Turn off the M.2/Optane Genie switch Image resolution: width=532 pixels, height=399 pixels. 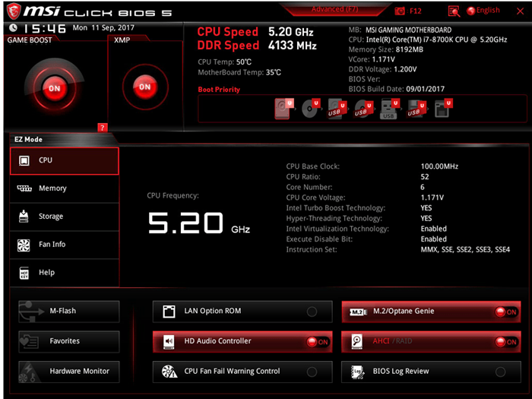(506, 312)
